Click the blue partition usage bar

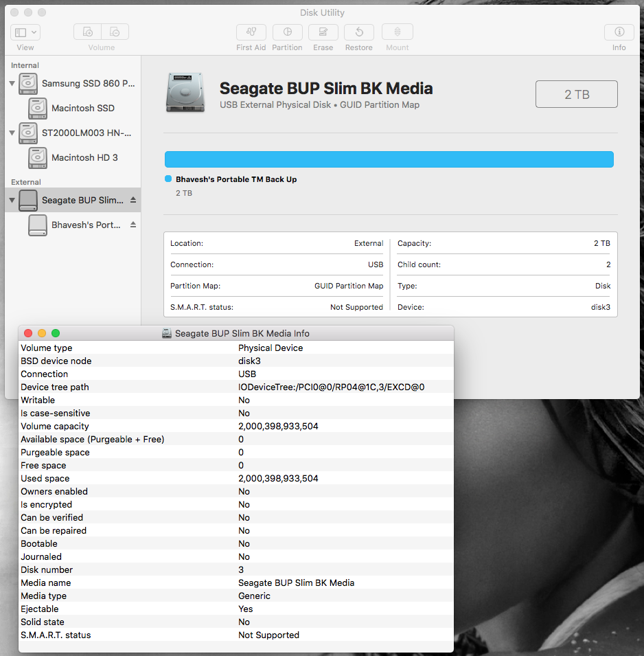point(389,159)
